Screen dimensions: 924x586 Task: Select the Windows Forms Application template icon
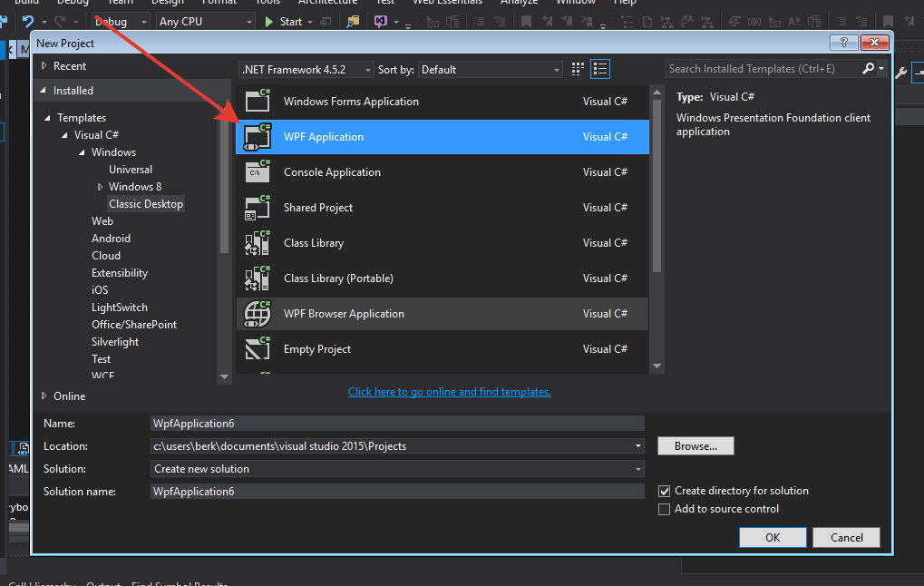(258, 101)
